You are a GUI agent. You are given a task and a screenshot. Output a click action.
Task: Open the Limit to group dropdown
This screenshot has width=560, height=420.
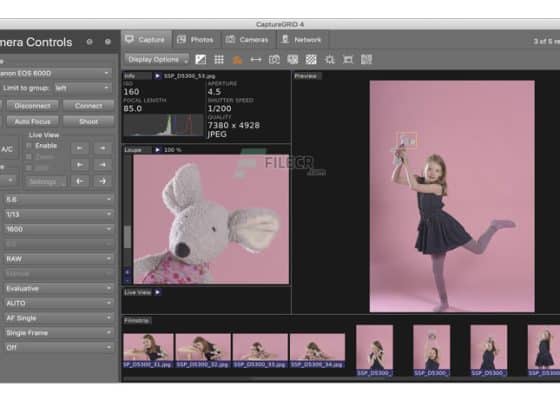coord(82,88)
